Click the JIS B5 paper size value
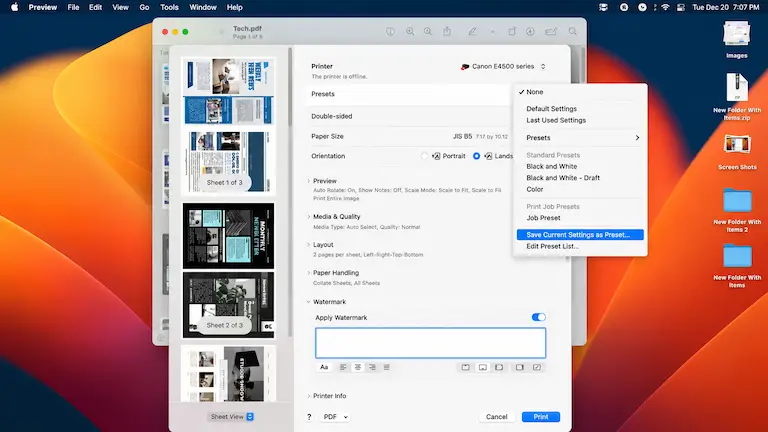Image resolution: width=768 pixels, height=432 pixels. [462, 137]
